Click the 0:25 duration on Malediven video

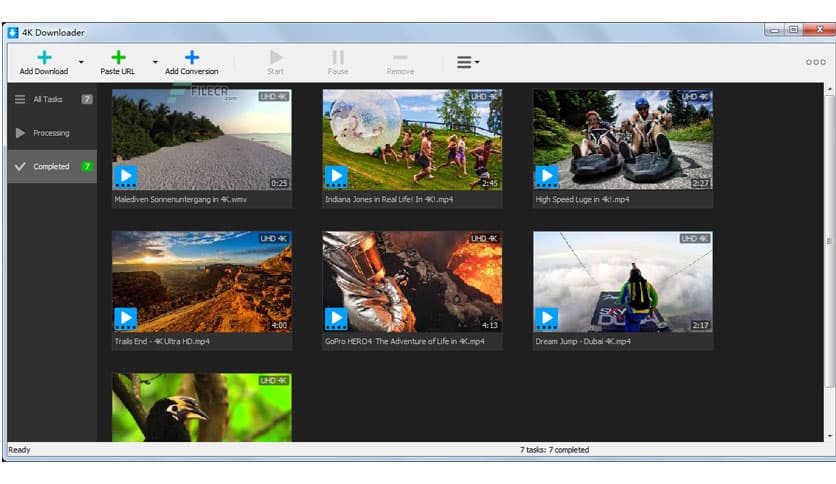(x=279, y=183)
